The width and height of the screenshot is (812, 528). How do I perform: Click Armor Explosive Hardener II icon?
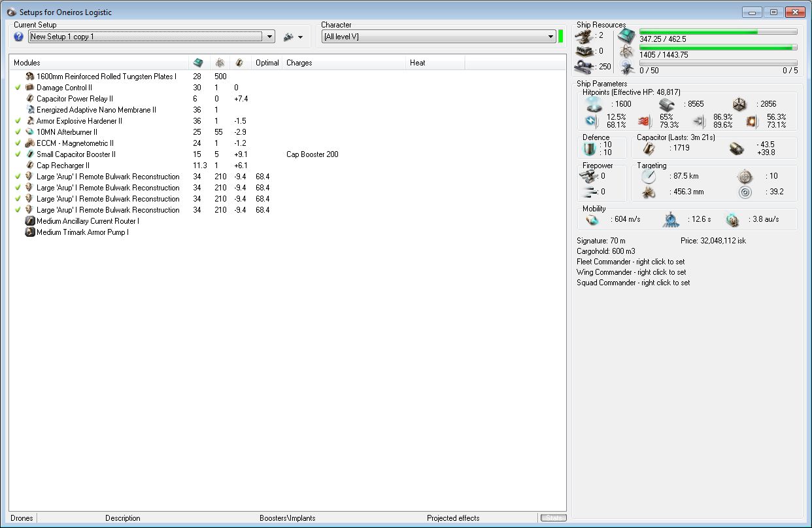click(x=29, y=121)
